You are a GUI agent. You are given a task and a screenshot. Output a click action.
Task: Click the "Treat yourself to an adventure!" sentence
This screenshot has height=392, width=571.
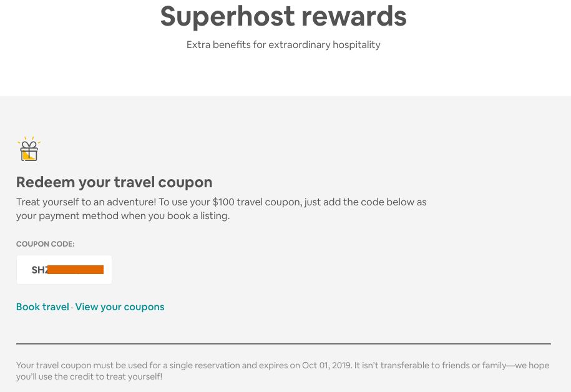click(x=86, y=202)
